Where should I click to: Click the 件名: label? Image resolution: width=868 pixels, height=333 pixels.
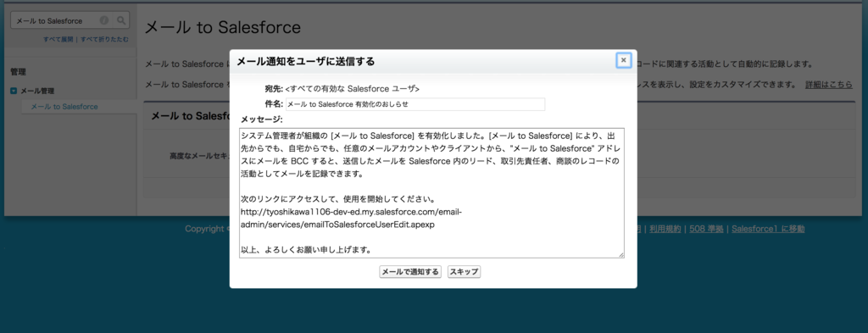tap(274, 103)
